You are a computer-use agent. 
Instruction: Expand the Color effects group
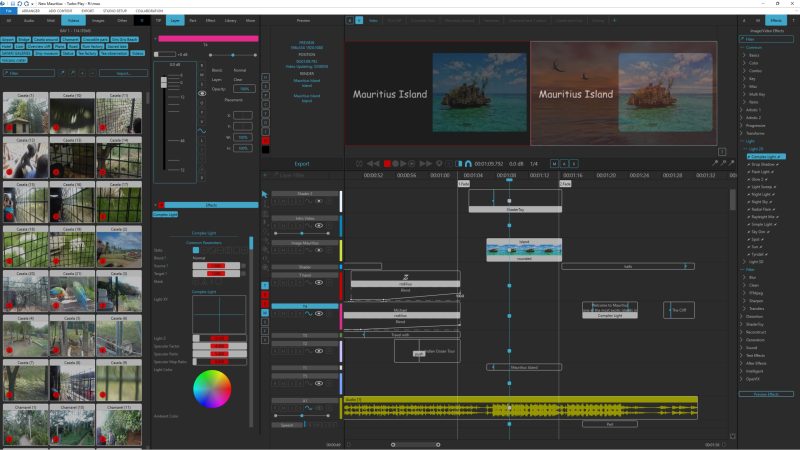tap(744, 63)
